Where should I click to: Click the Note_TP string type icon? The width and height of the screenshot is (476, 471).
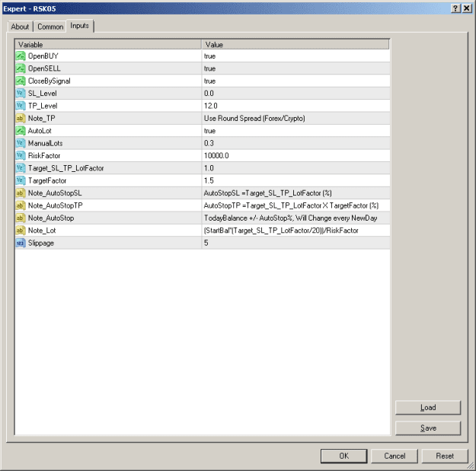click(x=21, y=118)
